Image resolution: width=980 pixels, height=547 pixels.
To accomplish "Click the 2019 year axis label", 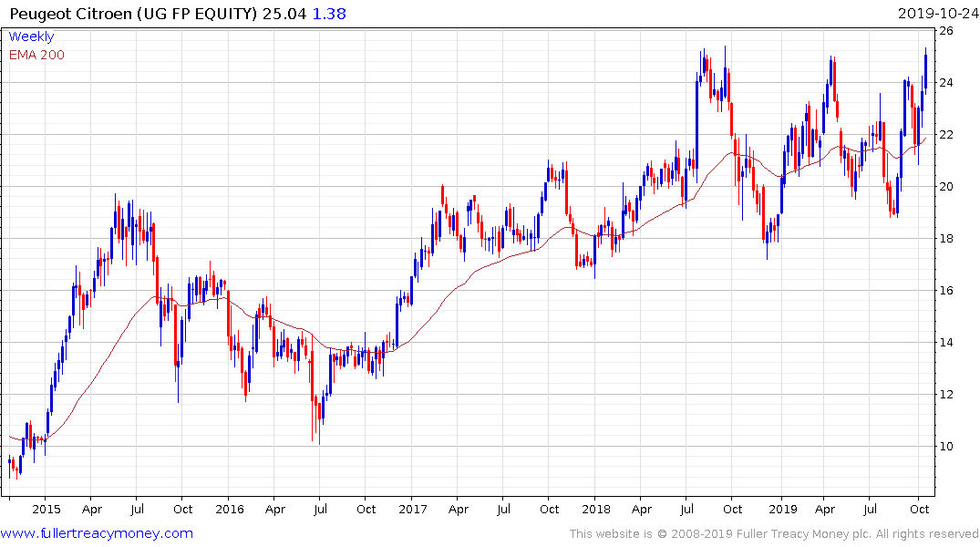I will (782, 509).
